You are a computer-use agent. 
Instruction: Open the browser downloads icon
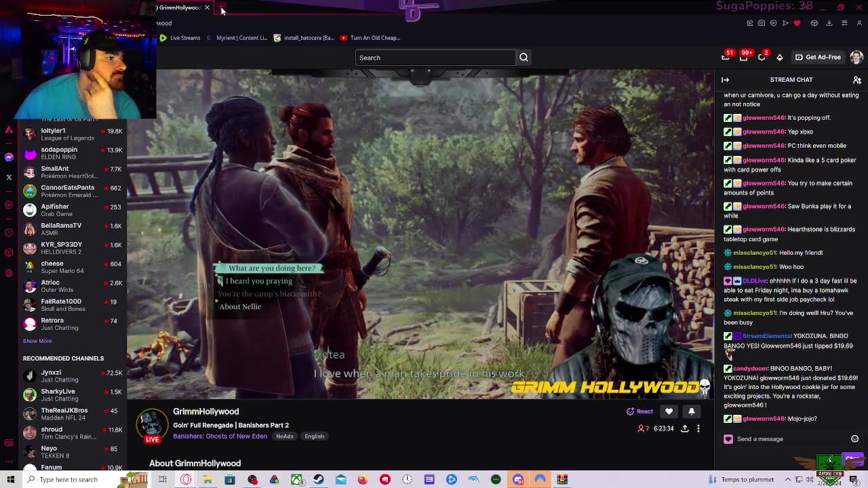coord(829,23)
